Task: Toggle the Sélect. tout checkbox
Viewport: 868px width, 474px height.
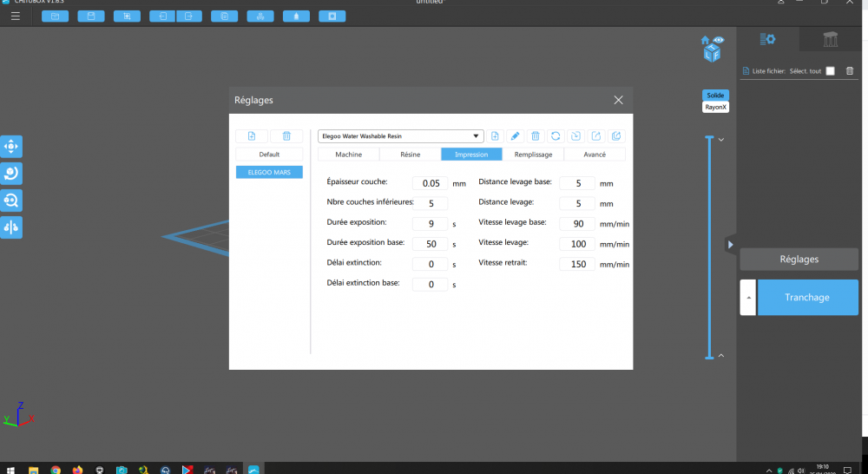Action: click(831, 71)
